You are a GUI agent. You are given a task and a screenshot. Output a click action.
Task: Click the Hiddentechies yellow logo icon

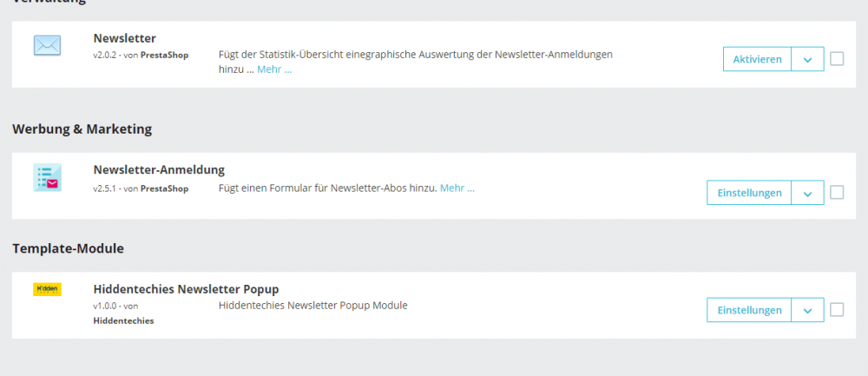click(x=47, y=289)
